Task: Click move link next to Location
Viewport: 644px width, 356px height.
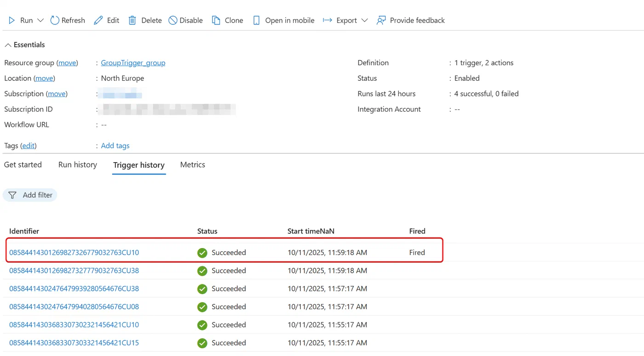Action: [44, 79]
